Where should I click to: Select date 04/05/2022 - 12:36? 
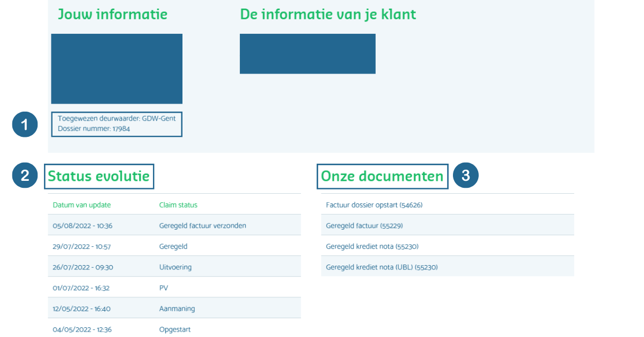[x=82, y=329]
